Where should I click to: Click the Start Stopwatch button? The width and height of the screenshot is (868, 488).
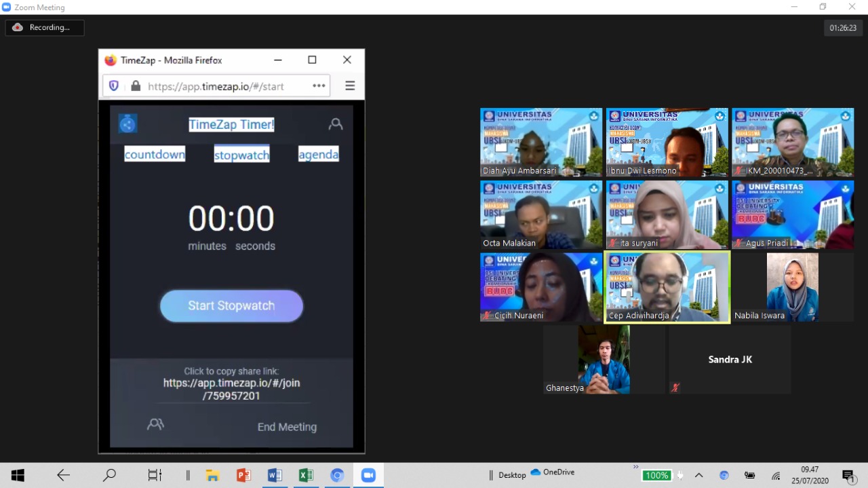[231, 305]
